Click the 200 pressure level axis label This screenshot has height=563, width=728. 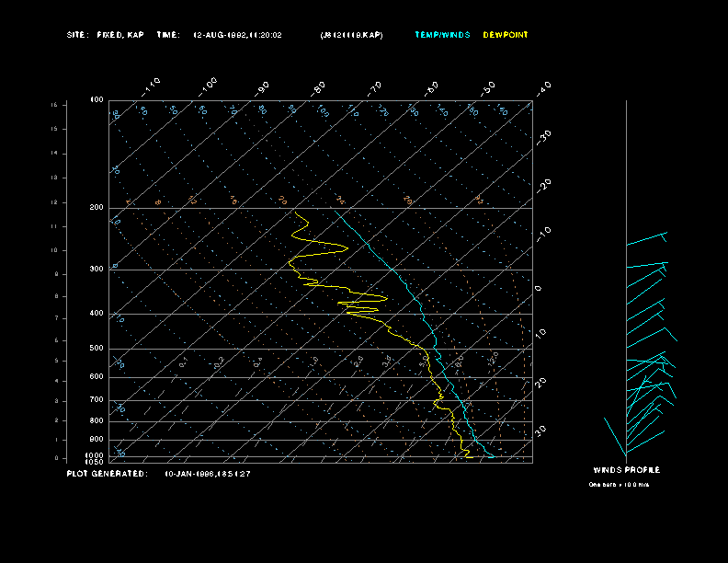click(96, 208)
